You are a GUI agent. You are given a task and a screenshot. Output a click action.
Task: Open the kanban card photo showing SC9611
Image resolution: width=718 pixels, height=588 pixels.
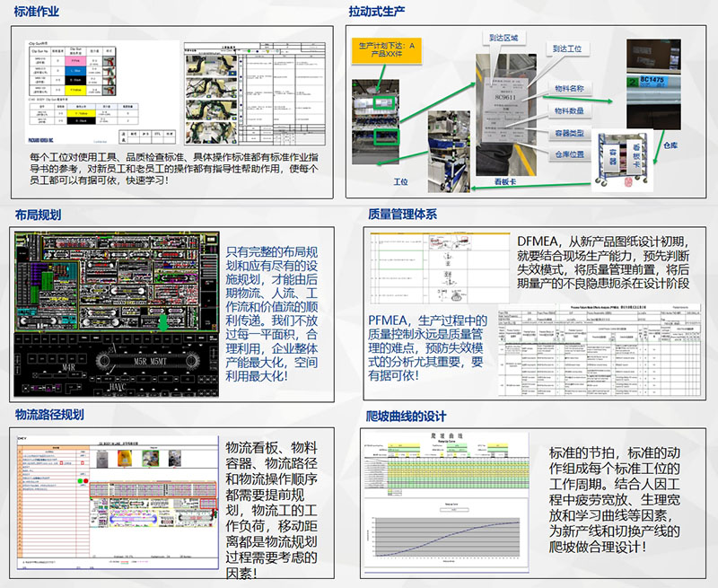[x=505, y=115]
